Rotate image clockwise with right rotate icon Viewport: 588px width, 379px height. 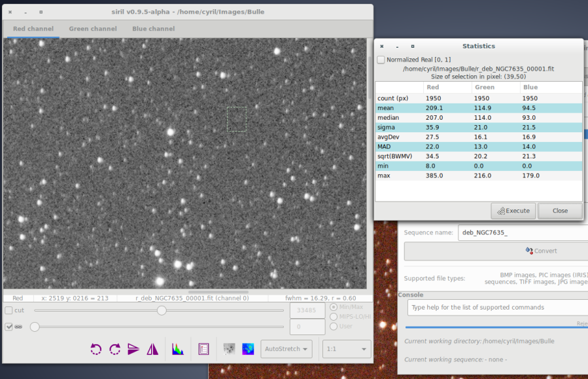[x=115, y=349]
